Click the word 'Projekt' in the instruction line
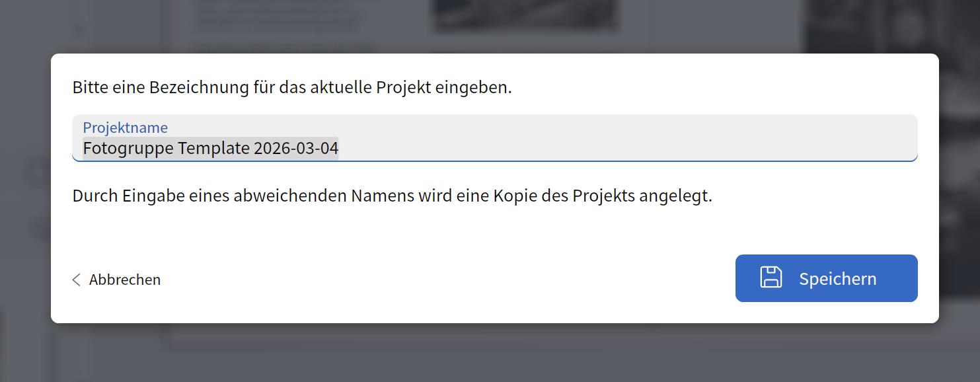Screen dimensions: 980x382 (403, 87)
